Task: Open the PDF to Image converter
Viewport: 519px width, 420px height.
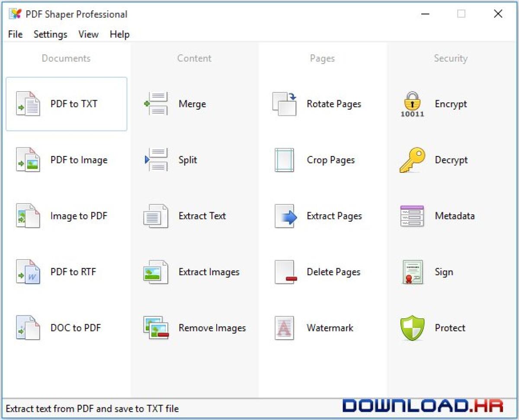Action: click(66, 160)
